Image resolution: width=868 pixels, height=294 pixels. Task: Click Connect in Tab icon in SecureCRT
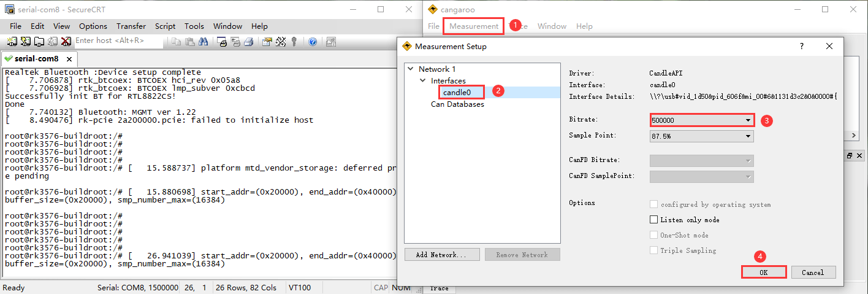pyautogui.click(x=39, y=42)
